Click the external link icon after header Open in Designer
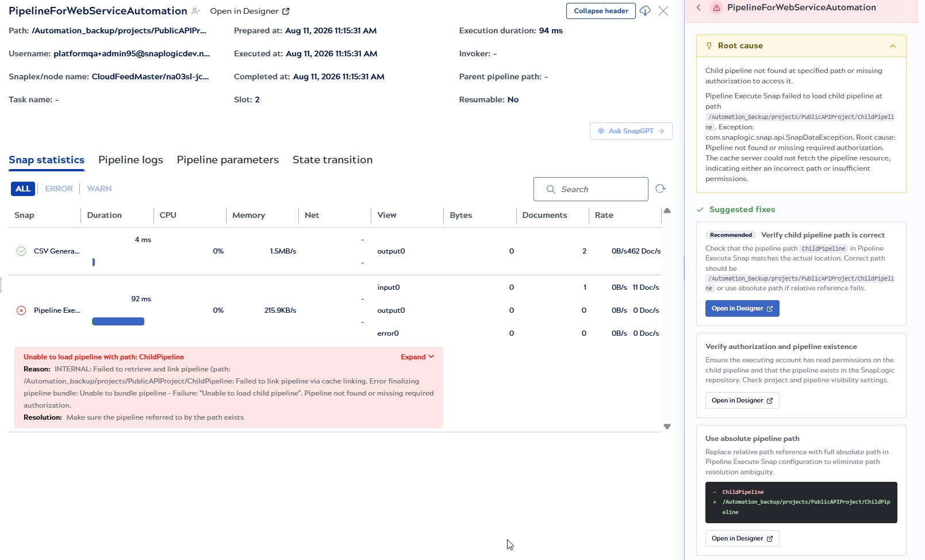Screen dimensions: 925x560 (286, 11)
